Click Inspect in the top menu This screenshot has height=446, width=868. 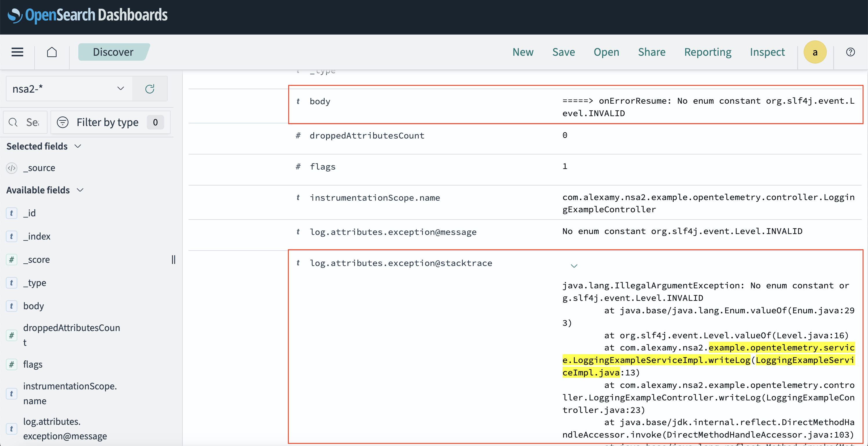click(x=767, y=52)
